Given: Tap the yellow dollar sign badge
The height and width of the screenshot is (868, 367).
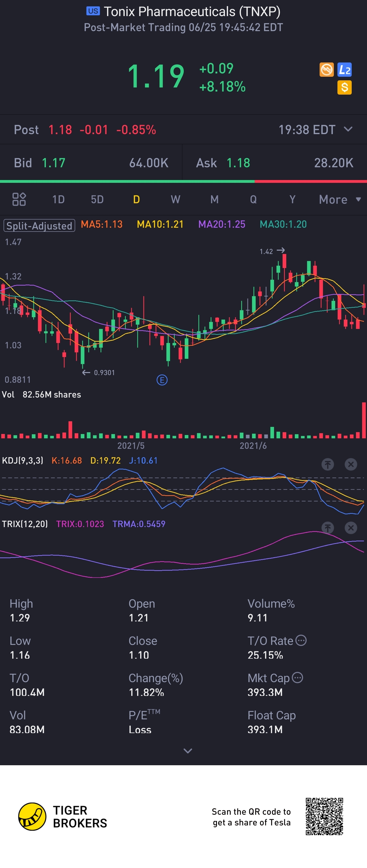Looking at the screenshot, I should pyautogui.click(x=344, y=88).
